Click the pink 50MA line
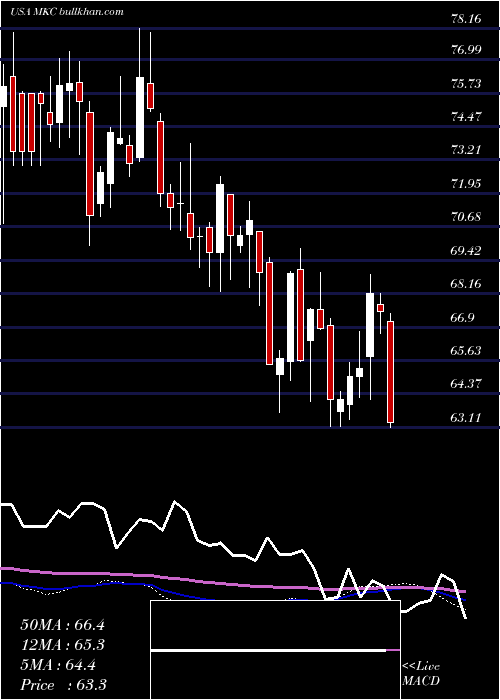The height and width of the screenshot is (700, 500). coord(232,583)
